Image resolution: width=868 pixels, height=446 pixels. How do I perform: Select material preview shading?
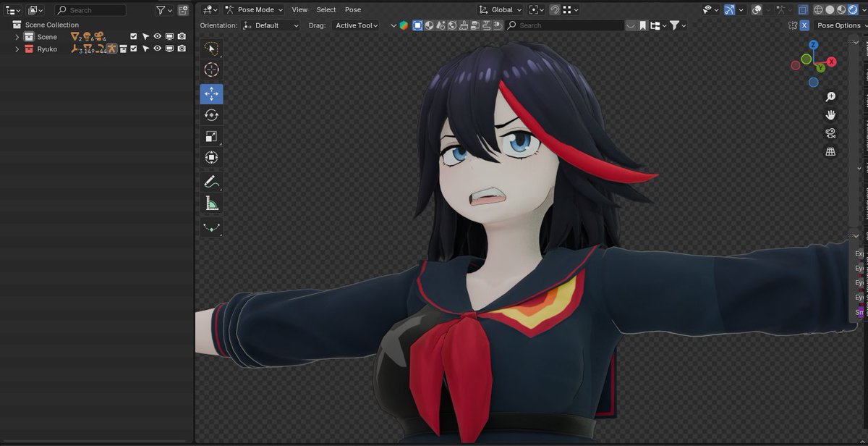(x=841, y=10)
